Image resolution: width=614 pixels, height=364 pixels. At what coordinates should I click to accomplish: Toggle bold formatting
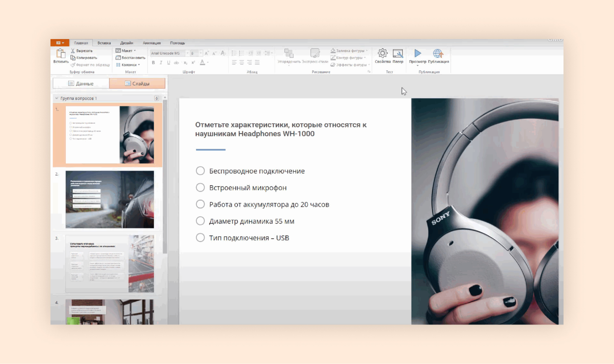(153, 63)
